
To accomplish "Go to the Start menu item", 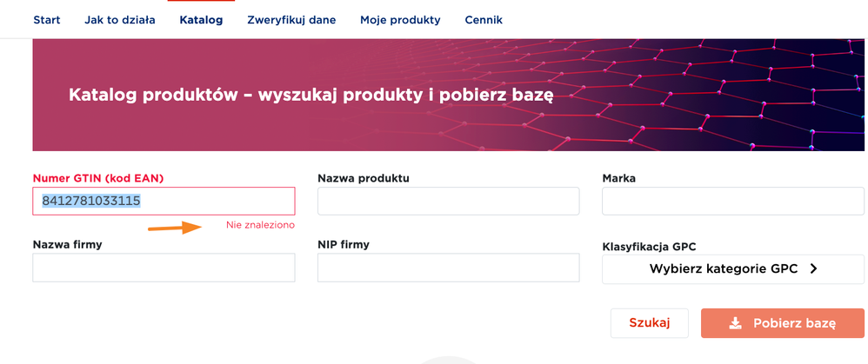I will pyautogui.click(x=46, y=19).
